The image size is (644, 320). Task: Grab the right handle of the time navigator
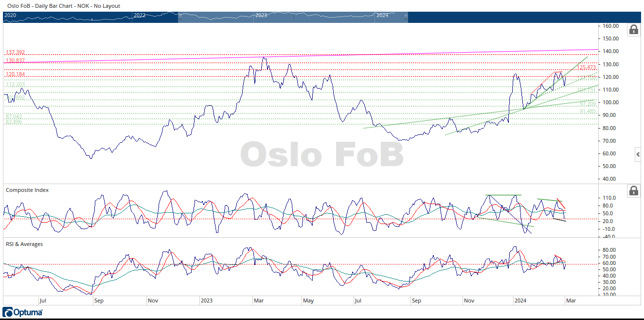click(x=407, y=17)
